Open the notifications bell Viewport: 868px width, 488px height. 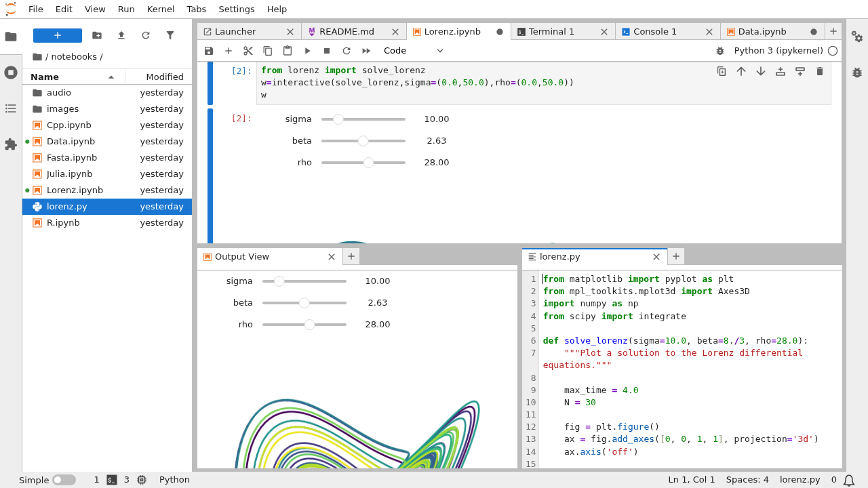coord(850,479)
